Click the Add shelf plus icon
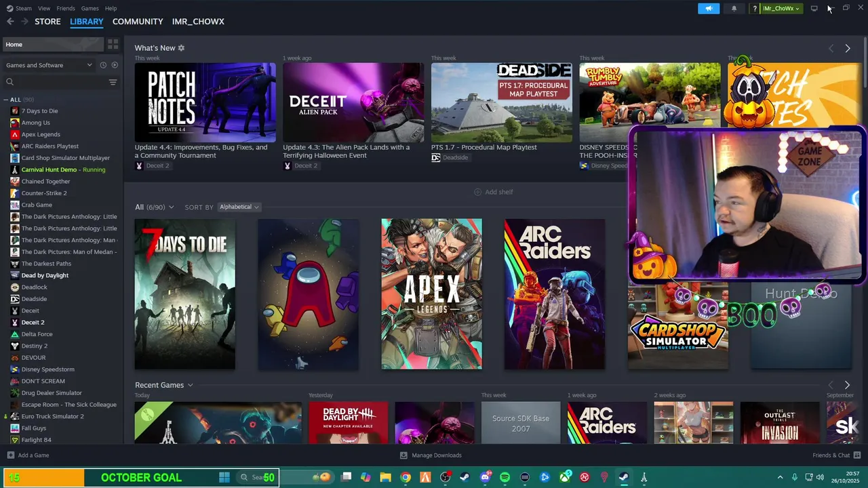The width and height of the screenshot is (868, 488). point(477,192)
